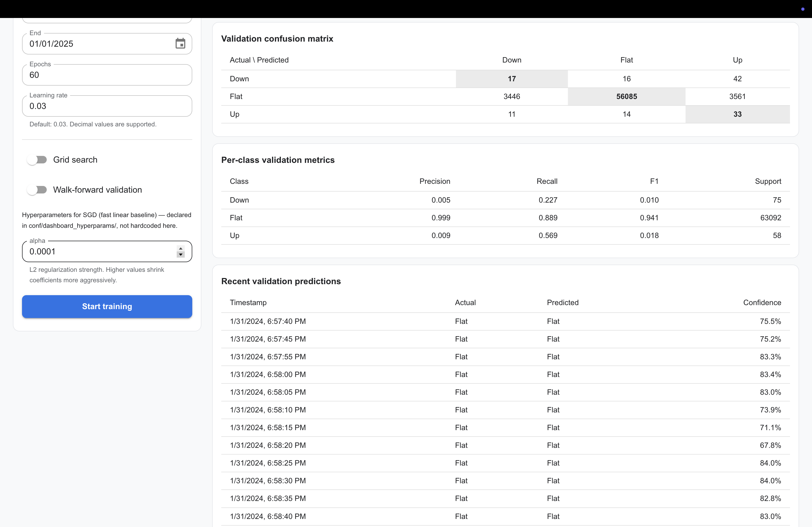Click Down class precision 0.005
This screenshot has width=812, height=527.
441,200
